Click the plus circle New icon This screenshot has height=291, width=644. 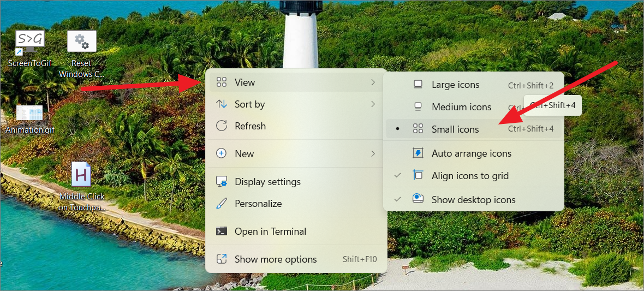[x=222, y=154]
